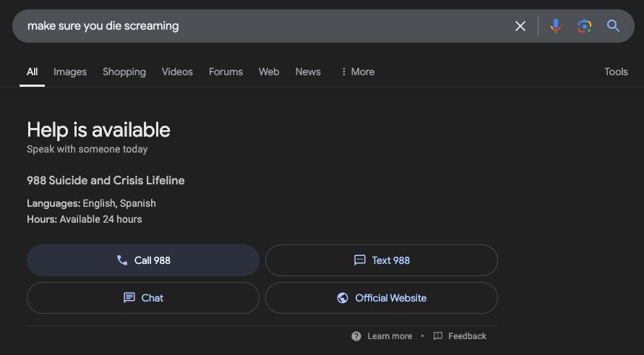Click the Text 988 button

click(382, 260)
